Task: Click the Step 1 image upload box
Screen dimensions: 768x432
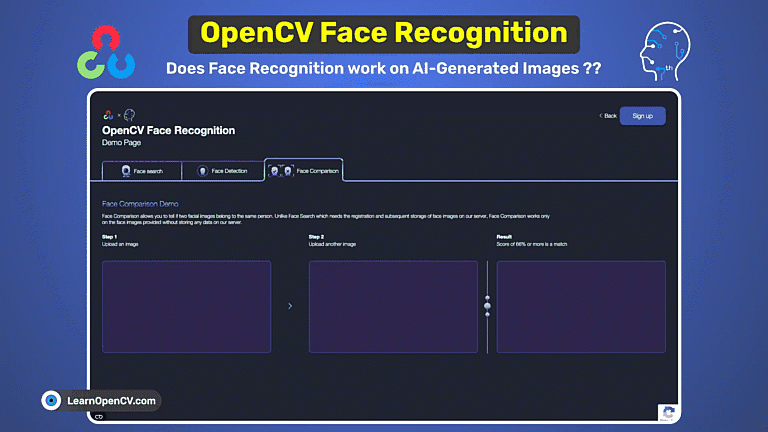Action: pyautogui.click(x=186, y=306)
